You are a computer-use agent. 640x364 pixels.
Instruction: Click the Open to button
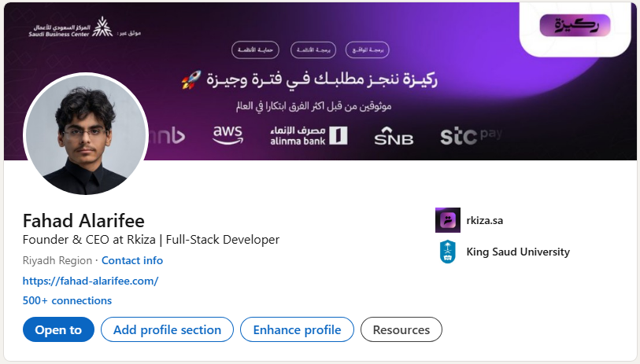click(58, 329)
